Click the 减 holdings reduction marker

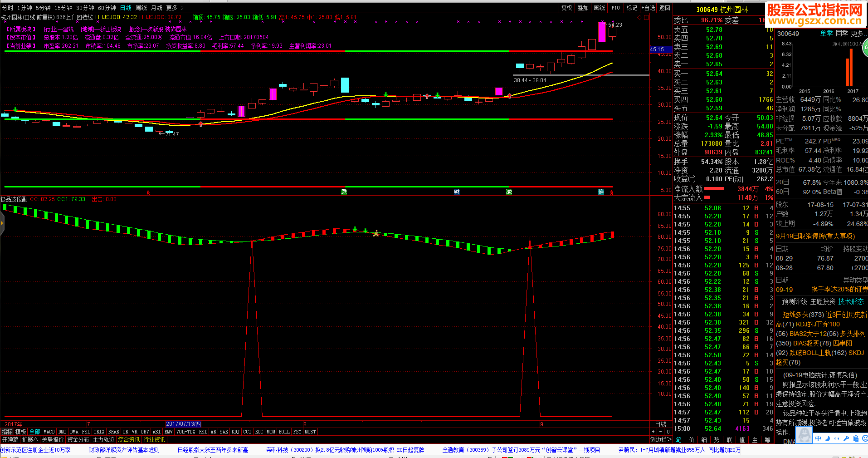pyautogui.click(x=509, y=192)
